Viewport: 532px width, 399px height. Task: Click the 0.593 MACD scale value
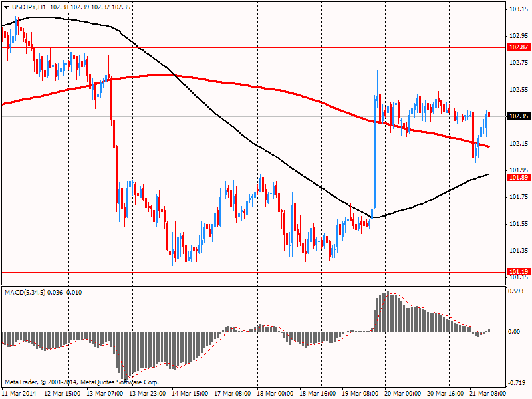point(516,291)
